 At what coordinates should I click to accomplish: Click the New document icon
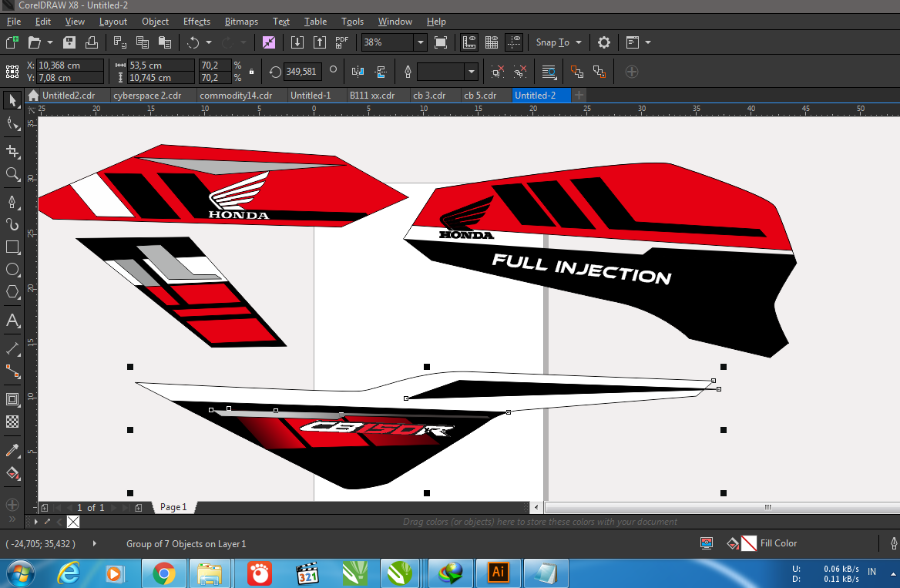click(12, 42)
